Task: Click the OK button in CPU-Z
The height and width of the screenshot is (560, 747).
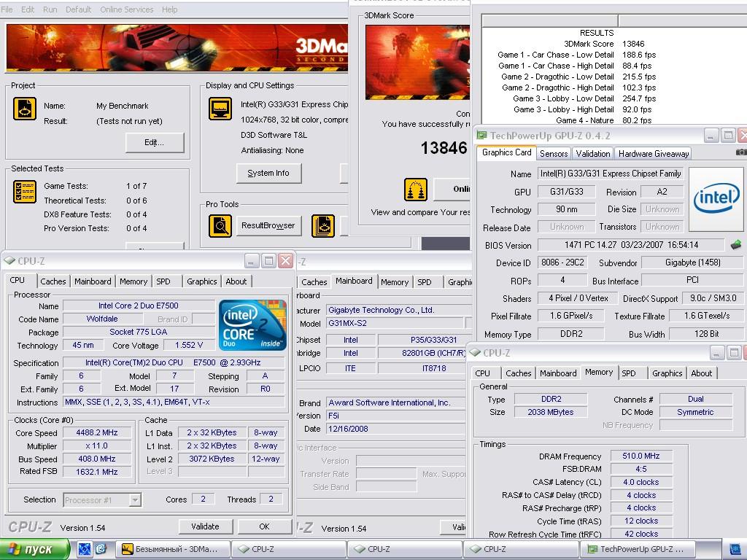Action: (x=264, y=526)
